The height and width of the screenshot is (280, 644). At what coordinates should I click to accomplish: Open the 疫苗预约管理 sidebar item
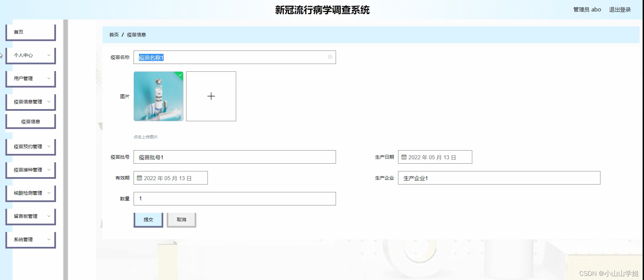[31, 146]
